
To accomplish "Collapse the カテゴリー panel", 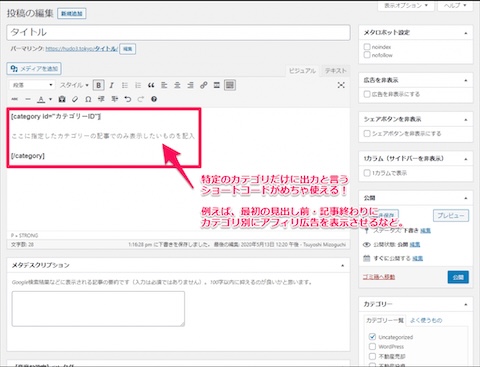I will pos(466,304).
